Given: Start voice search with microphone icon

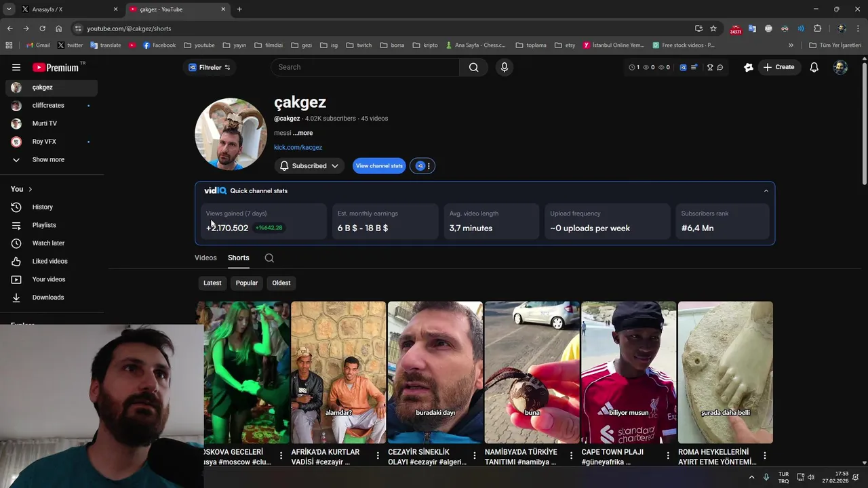Looking at the screenshot, I should pyautogui.click(x=504, y=67).
